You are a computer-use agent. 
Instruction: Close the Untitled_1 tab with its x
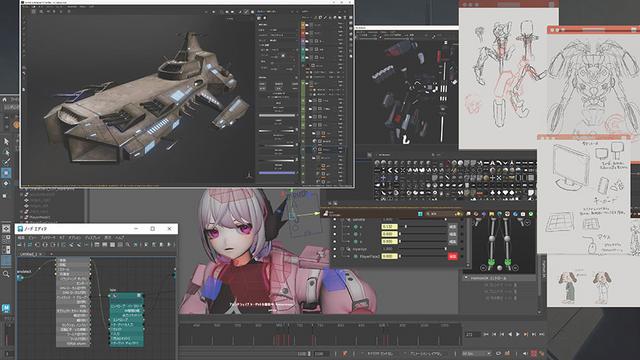(40, 254)
